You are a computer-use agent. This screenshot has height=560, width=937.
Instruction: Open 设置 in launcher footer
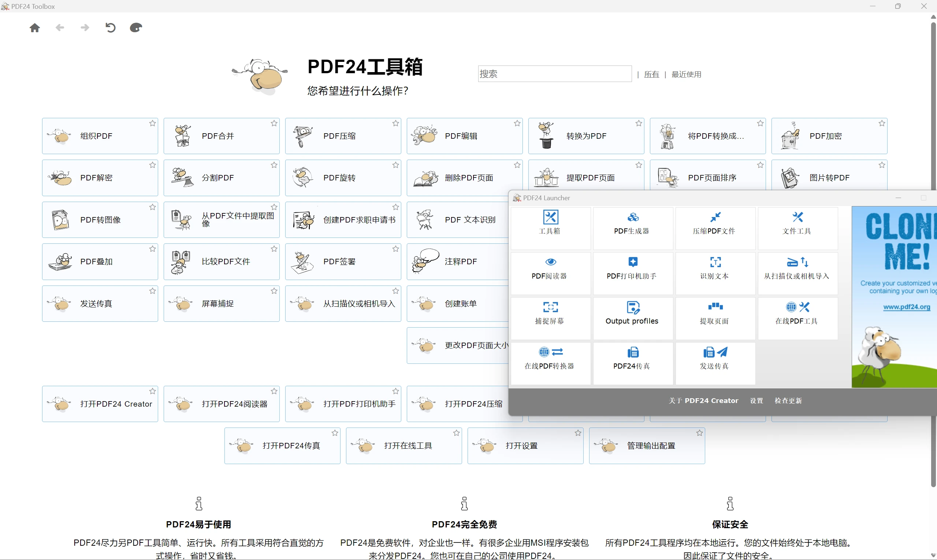tap(756, 401)
